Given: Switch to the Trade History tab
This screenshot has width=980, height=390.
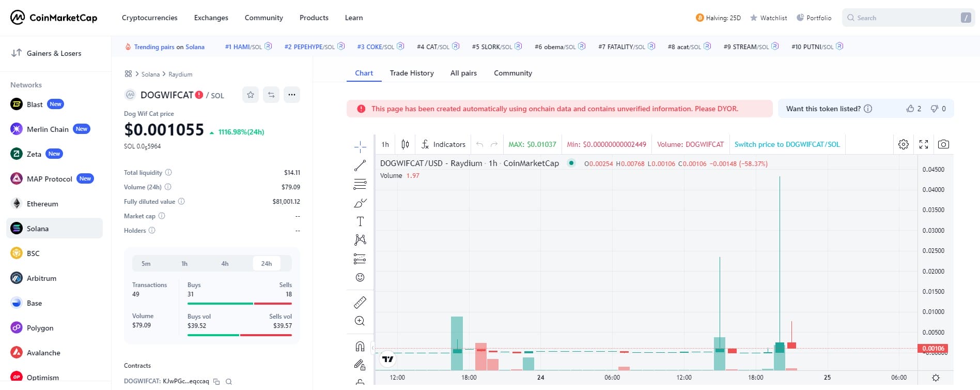Looking at the screenshot, I should [x=411, y=73].
